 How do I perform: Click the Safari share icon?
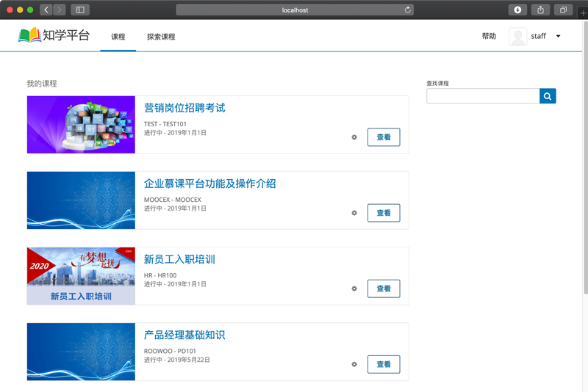point(541,10)
